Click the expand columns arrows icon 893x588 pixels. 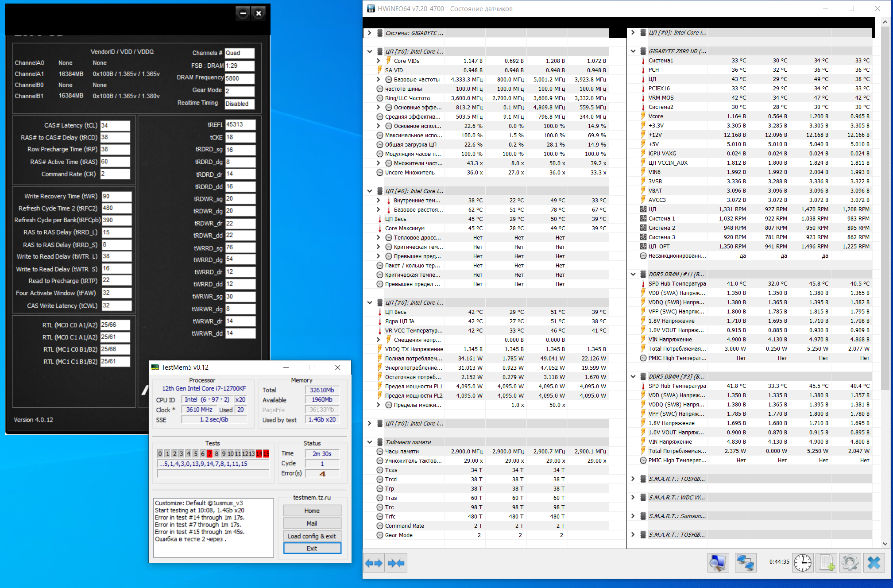click(x=373, y=563)
